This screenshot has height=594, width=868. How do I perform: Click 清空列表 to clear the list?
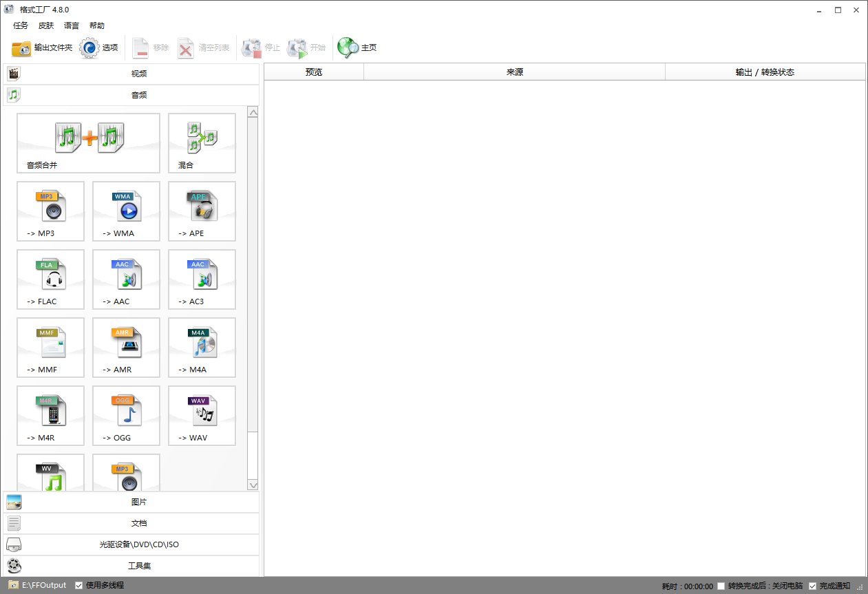pos(203,47)
